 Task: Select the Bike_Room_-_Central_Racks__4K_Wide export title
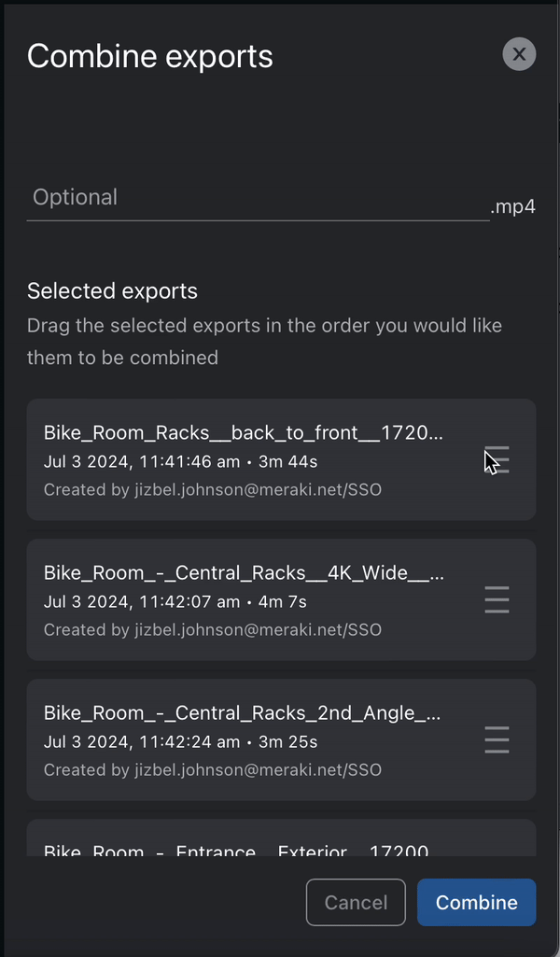click(x=244, y=573)
